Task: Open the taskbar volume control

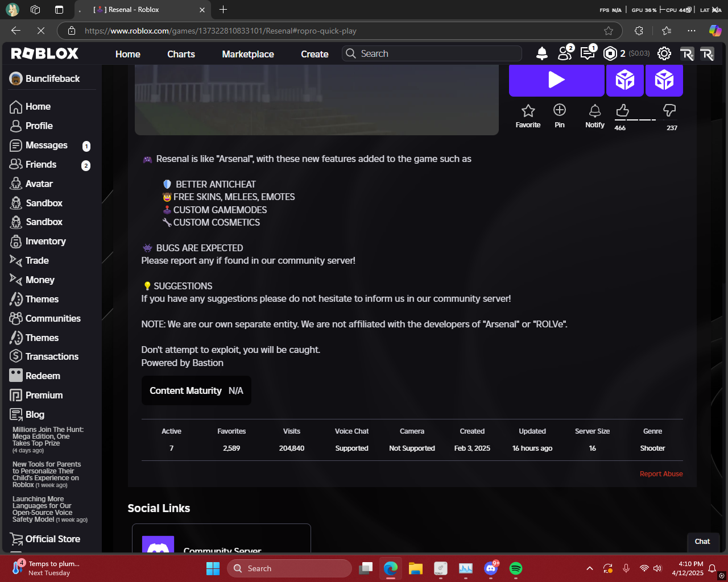Action: click(658, 568)
